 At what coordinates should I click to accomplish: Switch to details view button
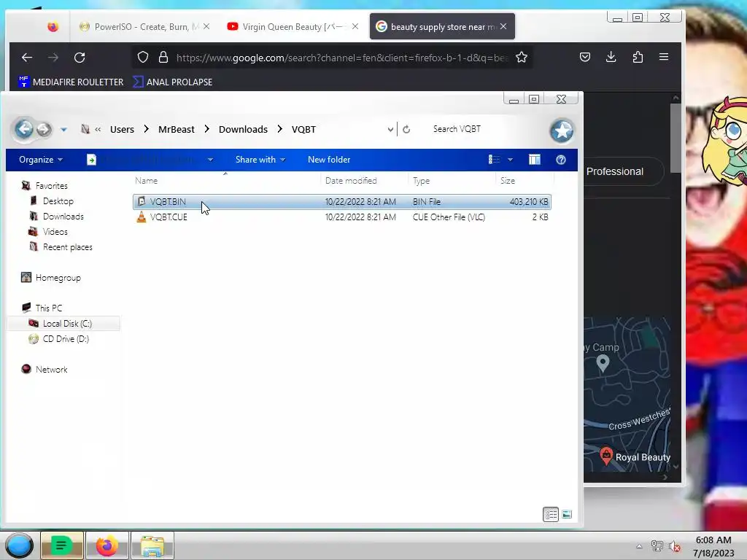click(x=551, y=514)
